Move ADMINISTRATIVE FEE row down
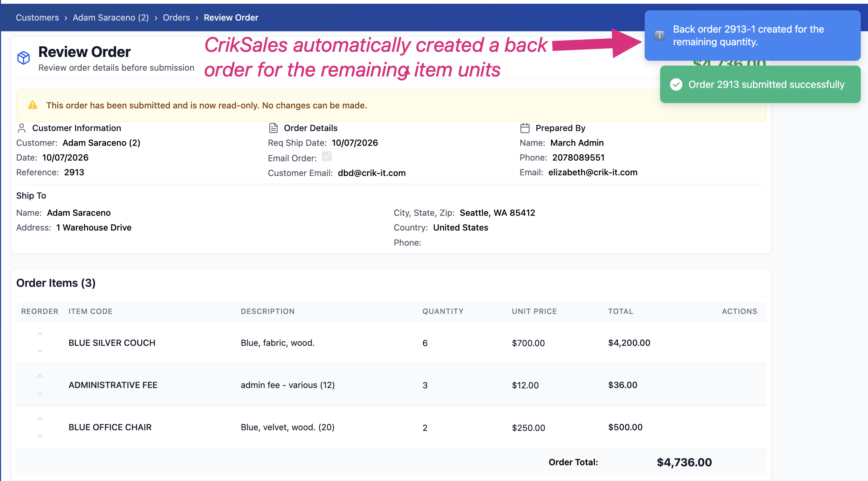The image size is (868, 481). (x=40, y=394)
